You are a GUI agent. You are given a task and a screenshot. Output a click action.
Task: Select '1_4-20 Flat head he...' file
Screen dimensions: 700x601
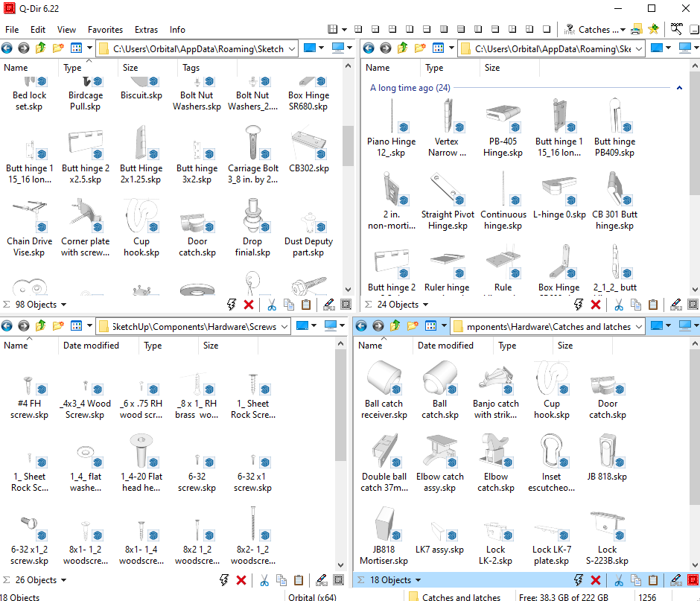pos(141,463)
